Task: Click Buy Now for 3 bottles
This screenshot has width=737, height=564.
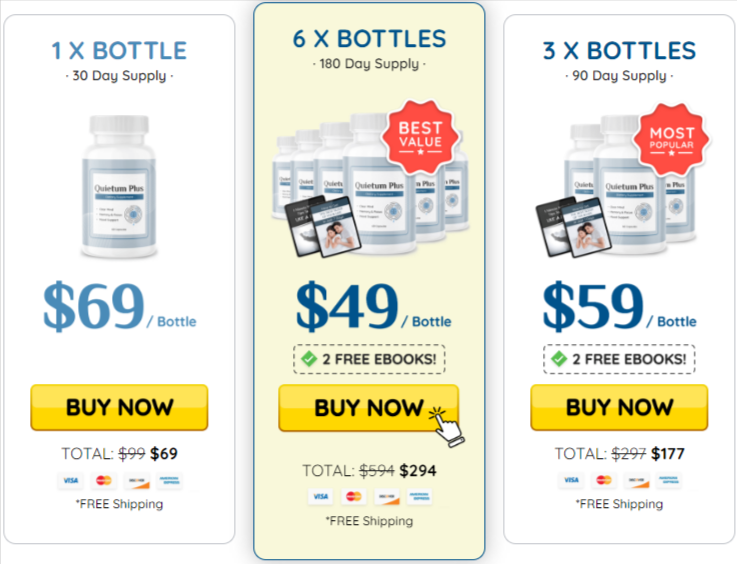Action: (619, 407)
